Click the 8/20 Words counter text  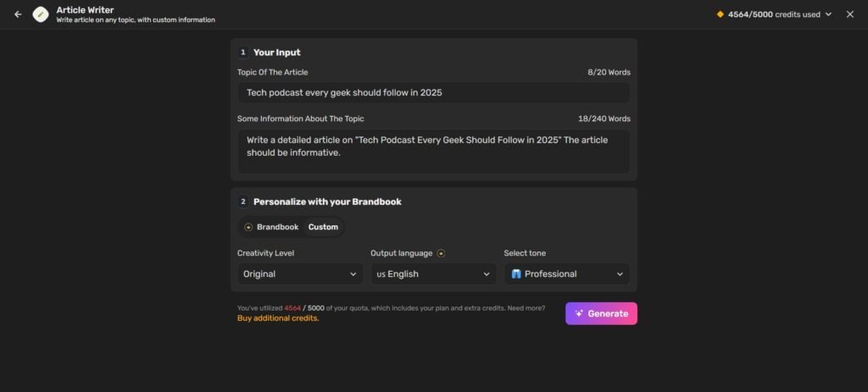click(x=609, y=73)
